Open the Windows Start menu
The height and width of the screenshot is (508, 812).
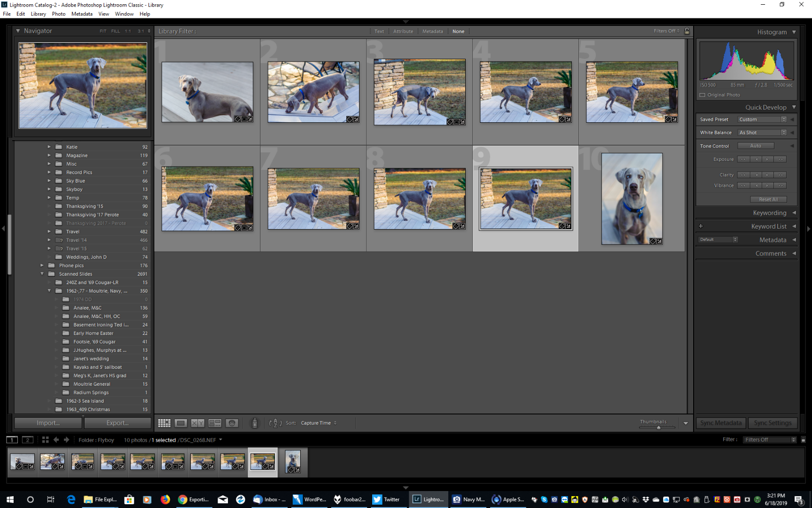coord(10,500)
